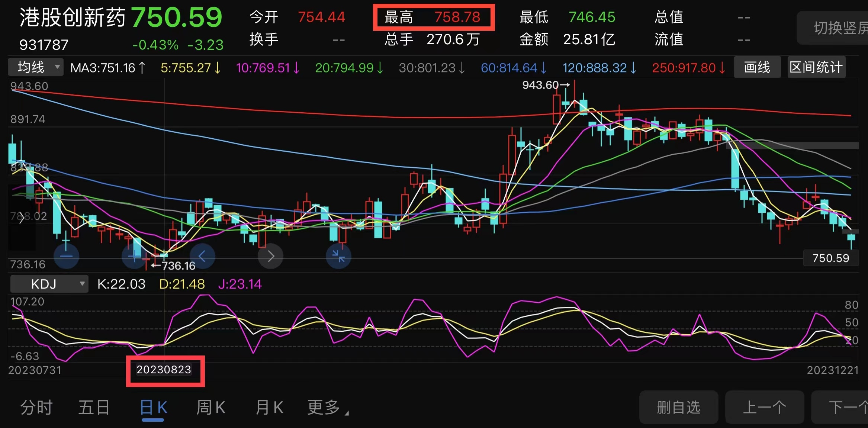
Task: Switch to the 分时 tab
Action: point(36,407)
